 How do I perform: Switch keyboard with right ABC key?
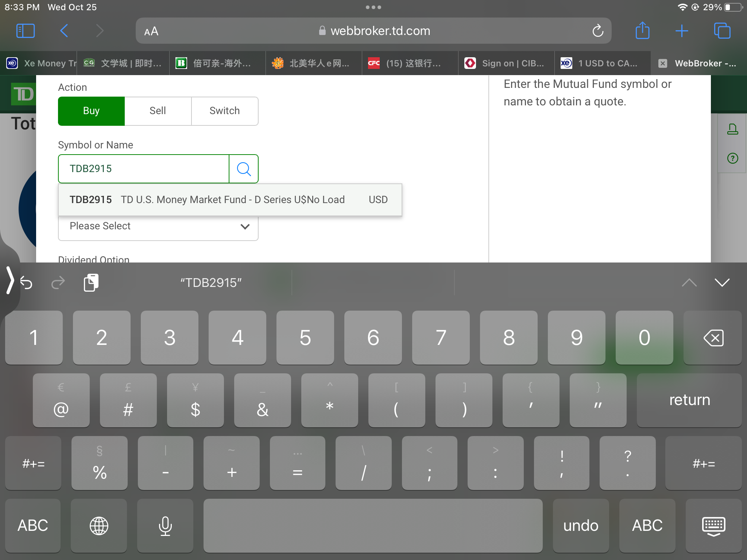coord(647,526)
